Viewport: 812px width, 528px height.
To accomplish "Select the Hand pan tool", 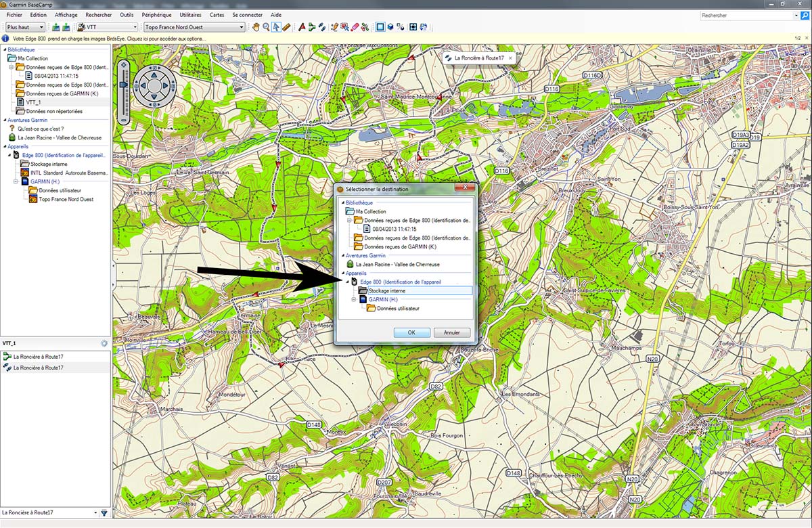I will coord(256,27).
